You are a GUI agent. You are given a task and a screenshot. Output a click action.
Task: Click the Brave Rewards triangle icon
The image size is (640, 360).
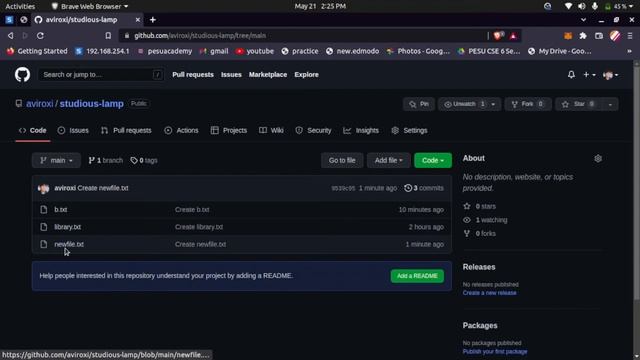point(513,36)
